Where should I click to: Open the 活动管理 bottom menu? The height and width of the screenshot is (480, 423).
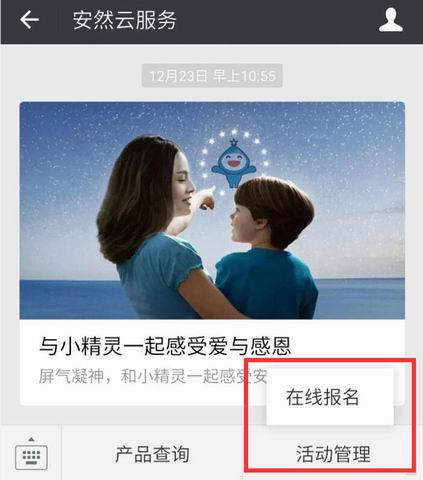[x=333, y=454]
